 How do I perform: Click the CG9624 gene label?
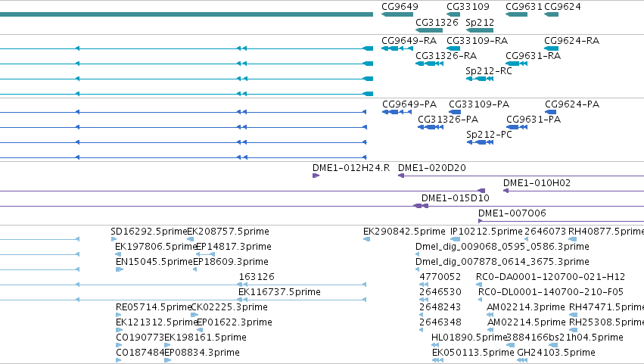[562, 7]
